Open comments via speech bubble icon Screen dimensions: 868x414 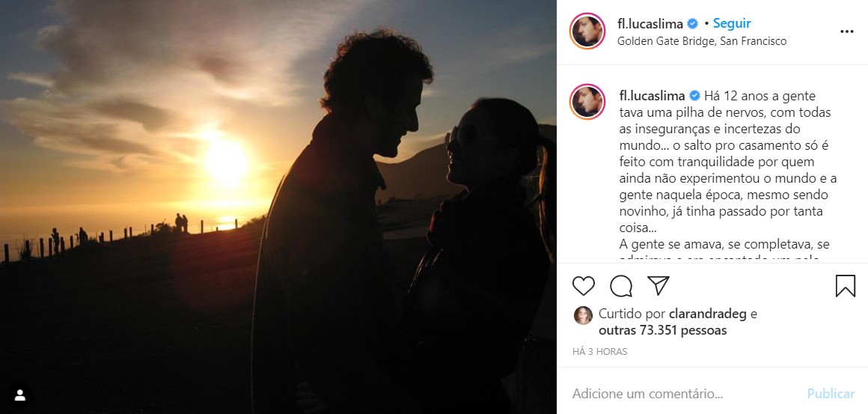[x=621, y=285]
